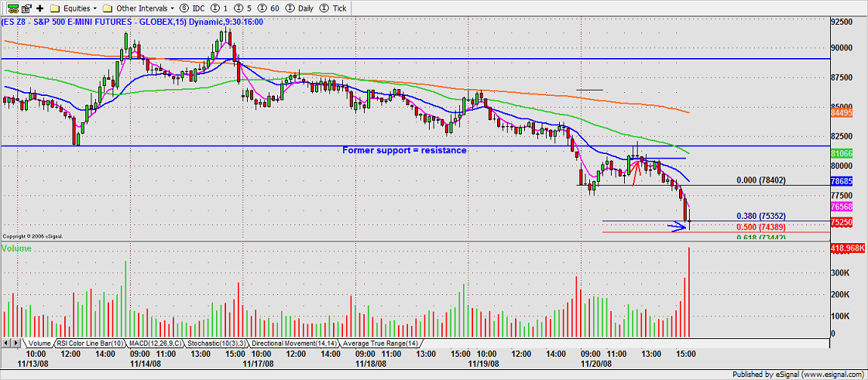Click the 200K volume axis label

(840, 295)
